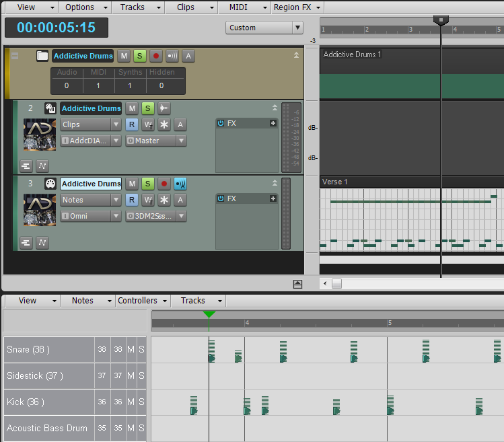This screenshot has height=442, width=504.
Task: Click the restore strip size arrow on track 2
Action: 275,108
